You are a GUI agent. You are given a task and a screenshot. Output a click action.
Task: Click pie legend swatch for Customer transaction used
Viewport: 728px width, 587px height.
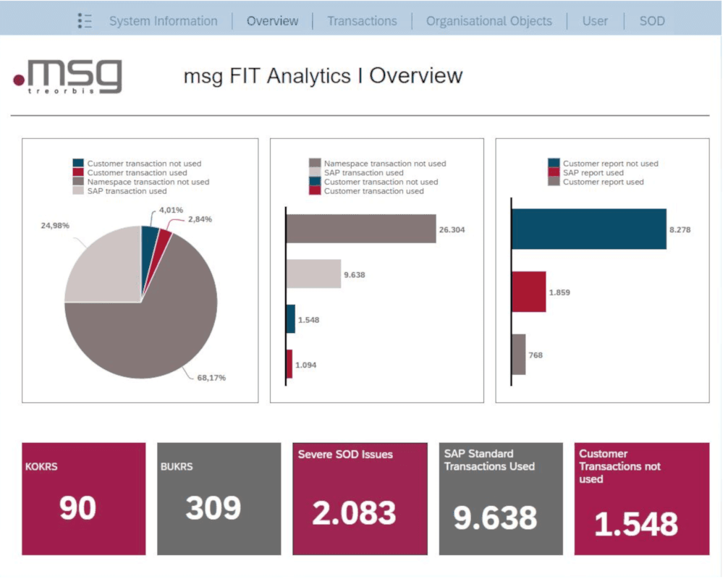[78, 172]
